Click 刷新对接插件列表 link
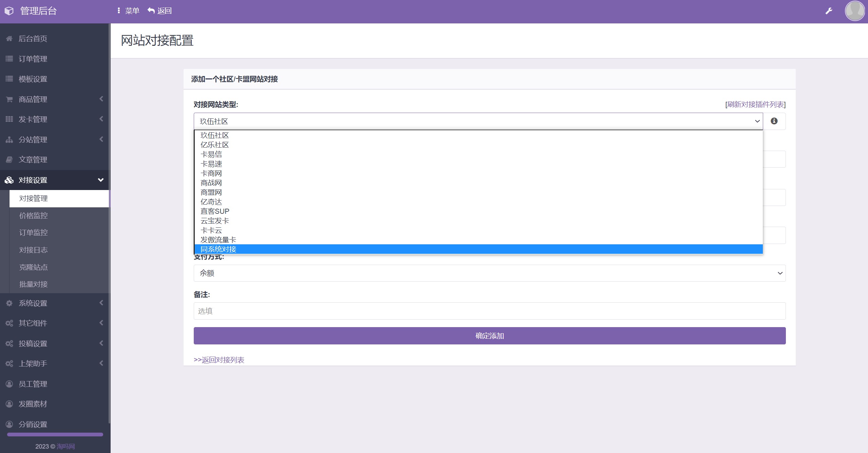Image resolution: width=868 pixels, height=453 pixels. pyautogui.click(x=755, y=105)
